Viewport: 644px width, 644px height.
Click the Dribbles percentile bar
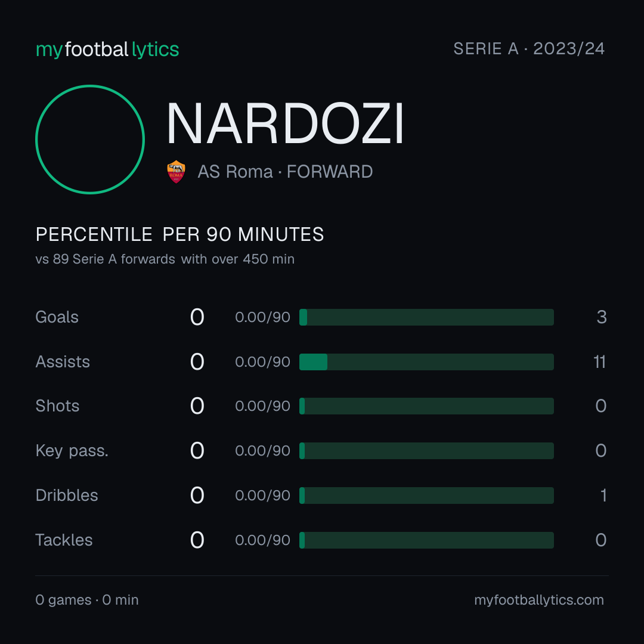[426, 496]
